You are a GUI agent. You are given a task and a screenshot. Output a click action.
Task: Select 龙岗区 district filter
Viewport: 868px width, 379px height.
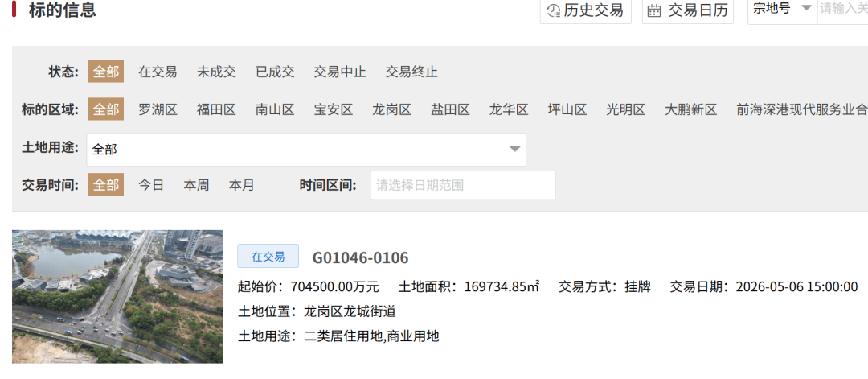[x=391, y=109]
